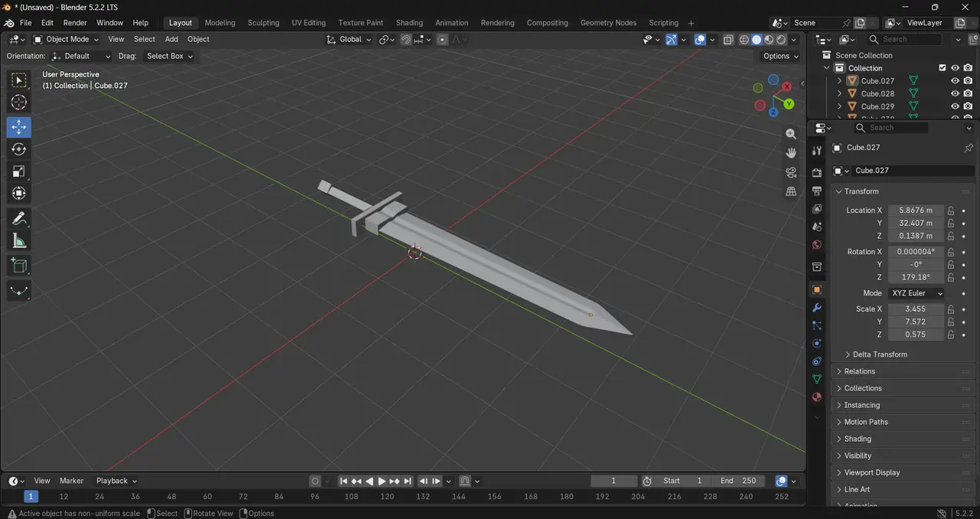Toggle X-ray view button
This screenshot has height=519, width=980.
(x=728, y=40)
